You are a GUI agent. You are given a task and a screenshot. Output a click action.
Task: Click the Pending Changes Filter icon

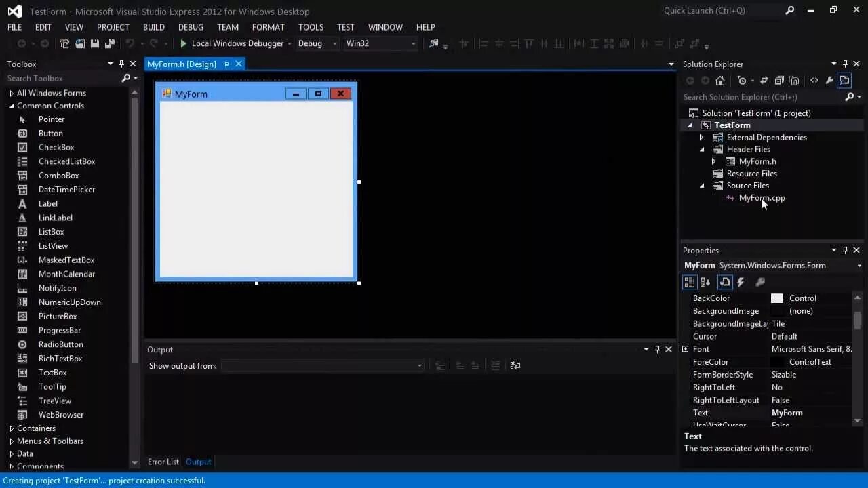[742, 81]
